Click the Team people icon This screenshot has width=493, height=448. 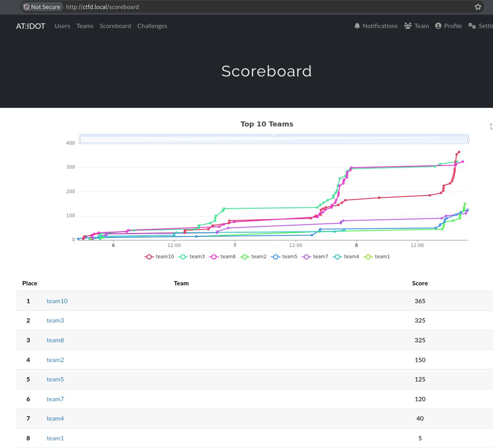tap(408, 26)
